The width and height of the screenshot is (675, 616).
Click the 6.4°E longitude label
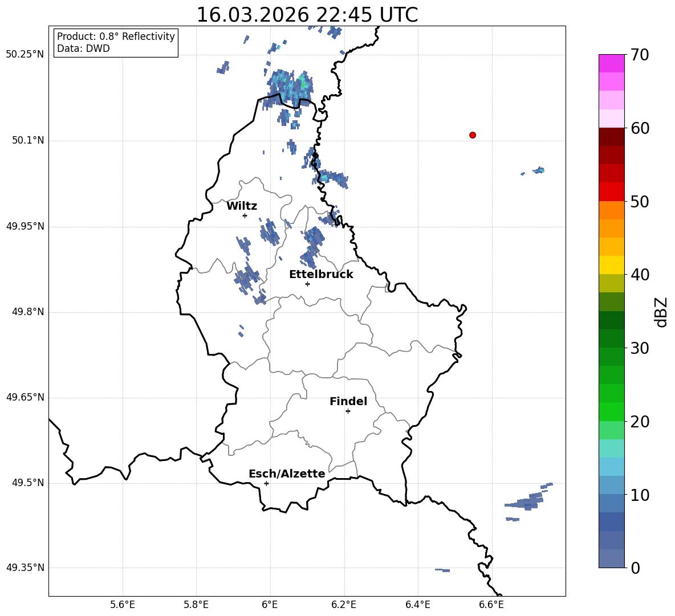coord(417,605)
